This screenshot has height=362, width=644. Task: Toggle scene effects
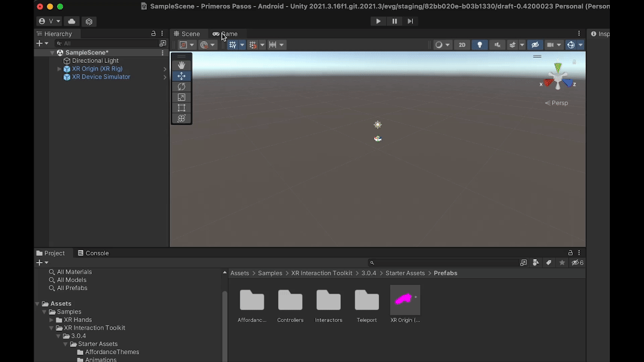point(513,45)
